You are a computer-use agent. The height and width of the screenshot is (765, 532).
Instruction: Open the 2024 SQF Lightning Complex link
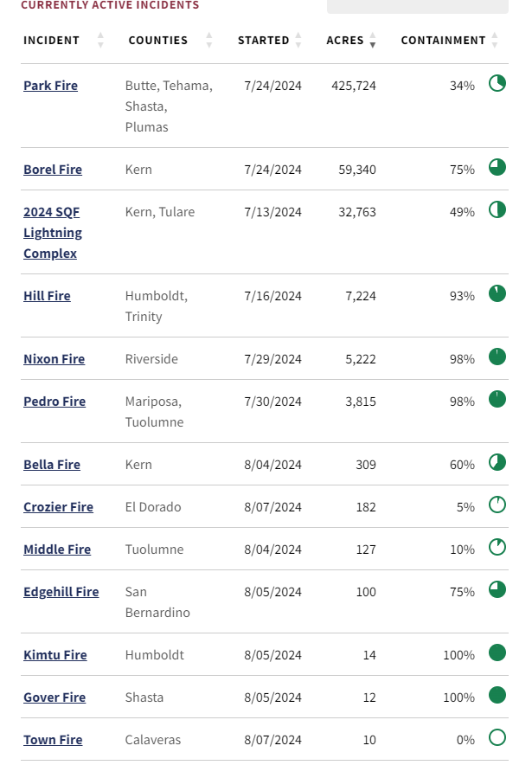53,233
